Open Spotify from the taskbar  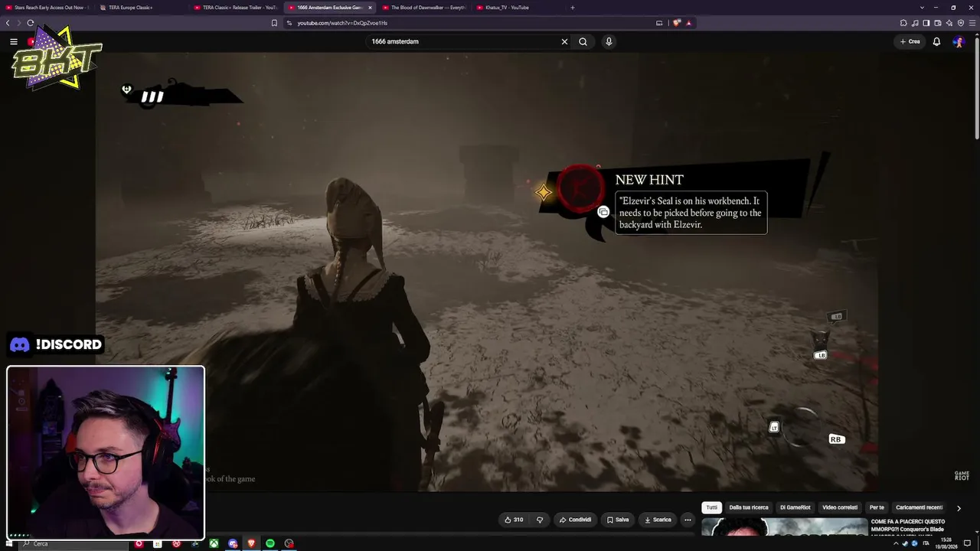[270, 543]
